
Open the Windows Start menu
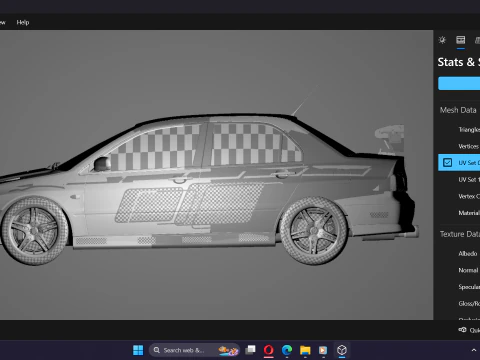[x=138, y=350]
